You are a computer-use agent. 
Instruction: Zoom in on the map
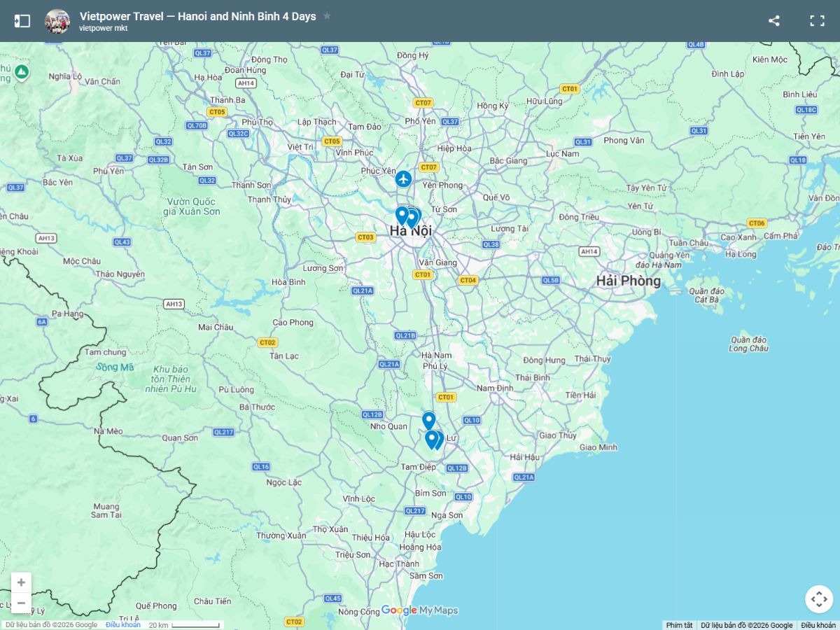pyautogui.click(x=21, y=583)
